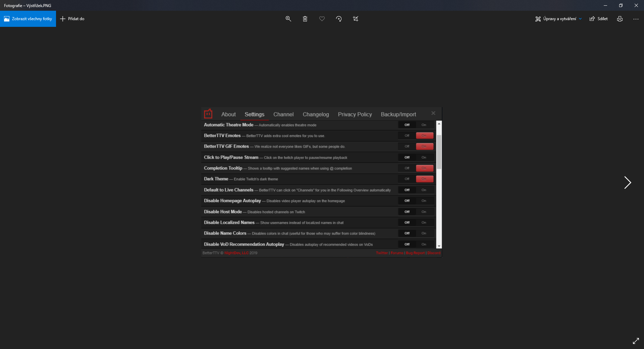
Task: Switch BetterTTV Emotes to Off in the picture
Action: click(407, 136)
